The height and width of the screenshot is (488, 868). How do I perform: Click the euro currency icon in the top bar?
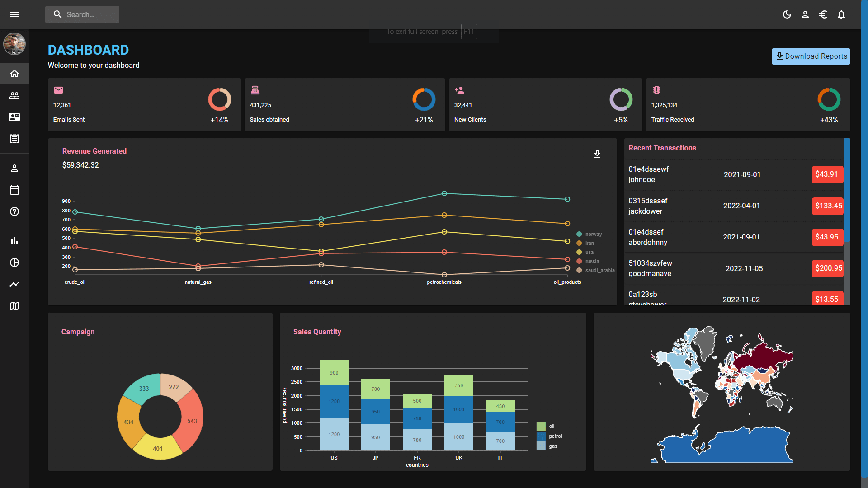(823, 14)
